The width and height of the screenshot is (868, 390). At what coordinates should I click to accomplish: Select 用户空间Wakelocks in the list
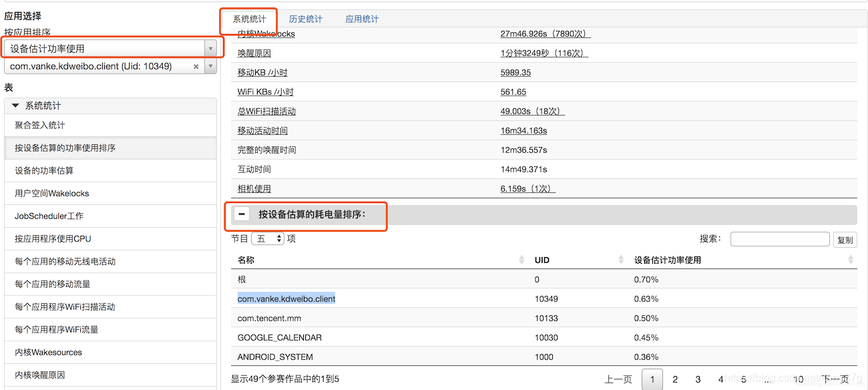110,194
